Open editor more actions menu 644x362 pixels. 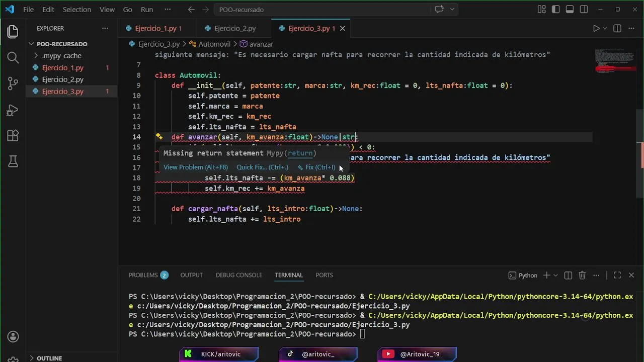point(631,29)
